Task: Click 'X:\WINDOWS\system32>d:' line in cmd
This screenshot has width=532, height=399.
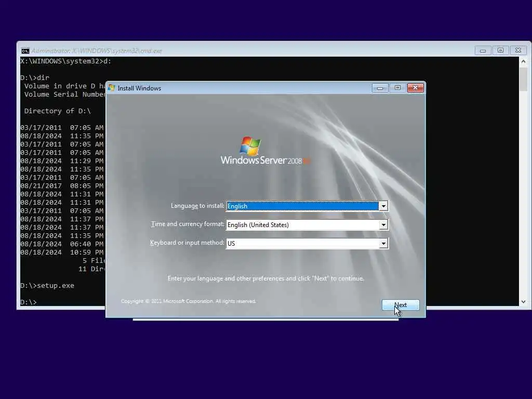Action: tap(66, 61)
